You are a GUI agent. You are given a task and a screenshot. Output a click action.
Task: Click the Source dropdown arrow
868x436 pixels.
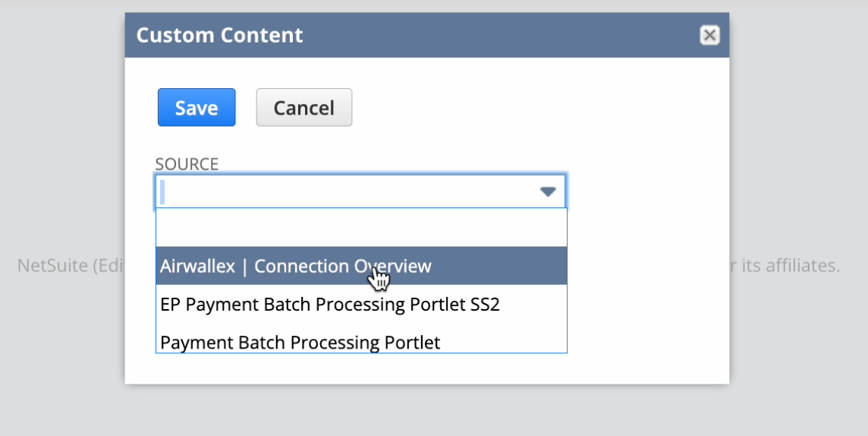pyautogui.click(x=548, y=191)
